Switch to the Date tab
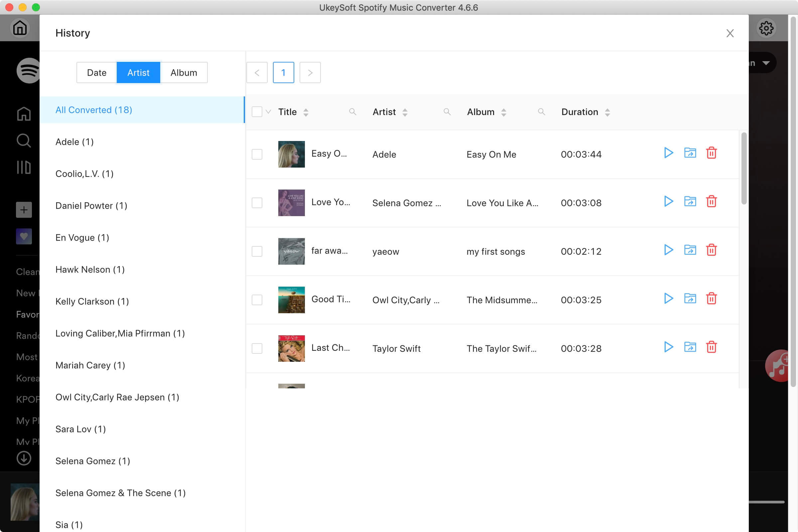The width and height of the screenshot is (798, 532). coord(97,72)
